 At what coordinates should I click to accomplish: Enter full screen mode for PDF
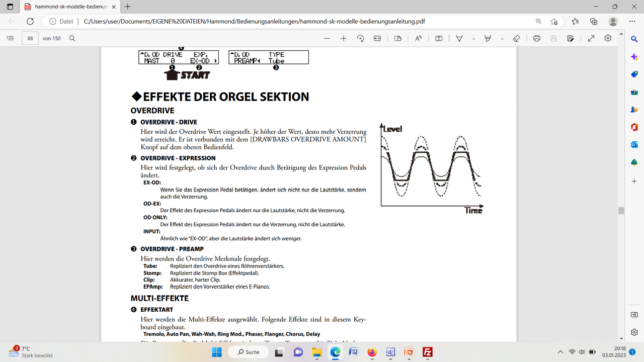(591, 38)
